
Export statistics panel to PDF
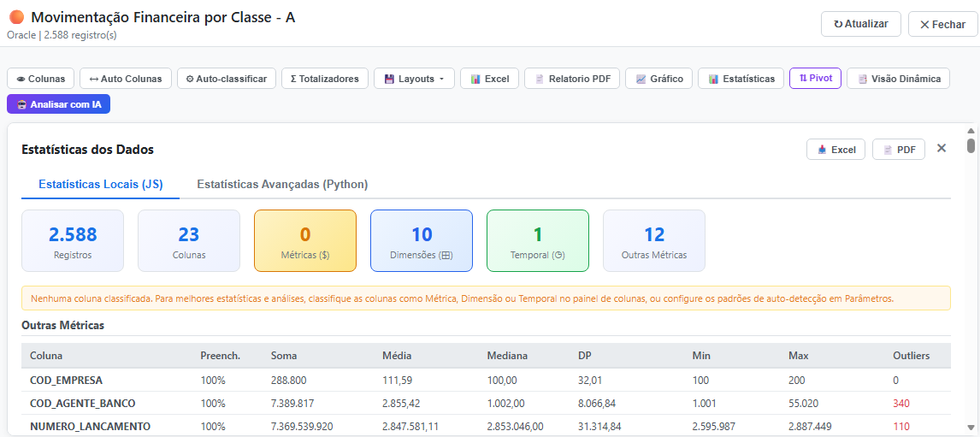point(898,150)
